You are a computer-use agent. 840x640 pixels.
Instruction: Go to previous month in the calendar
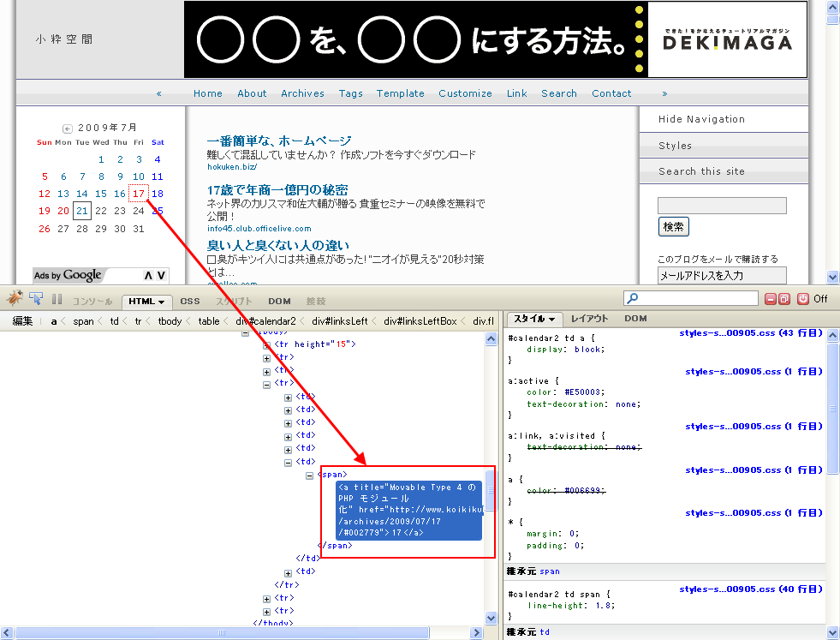[67, 129]
